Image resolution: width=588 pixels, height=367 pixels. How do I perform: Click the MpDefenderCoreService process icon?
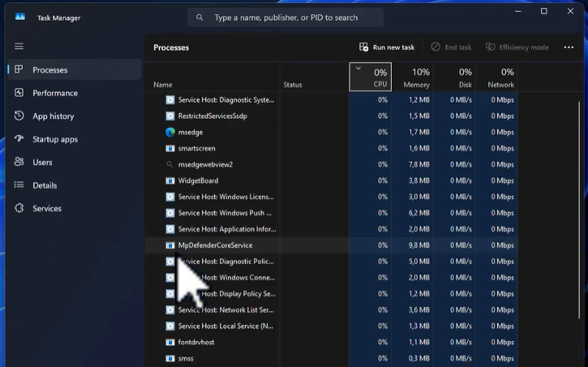[170, 246]
